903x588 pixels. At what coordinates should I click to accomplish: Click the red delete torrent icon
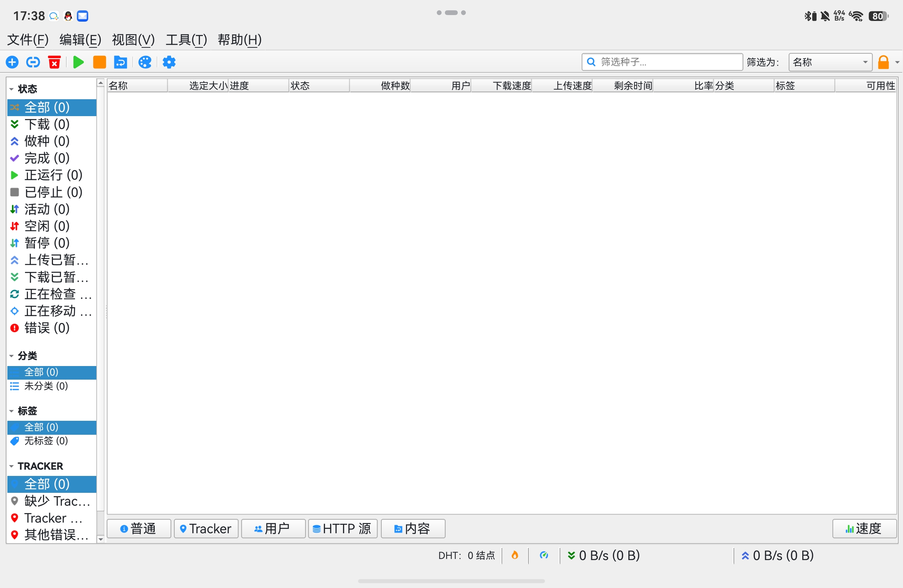click(54, 62)
